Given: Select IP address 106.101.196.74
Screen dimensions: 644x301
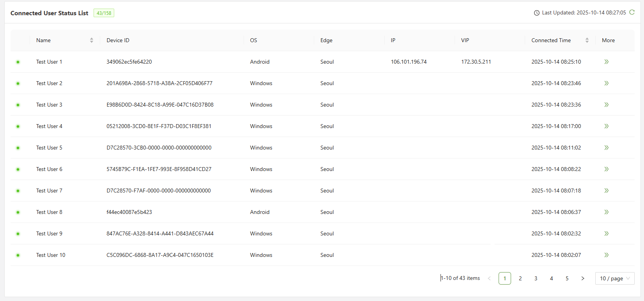Looking at the screenshot, I should coord(409,62).
